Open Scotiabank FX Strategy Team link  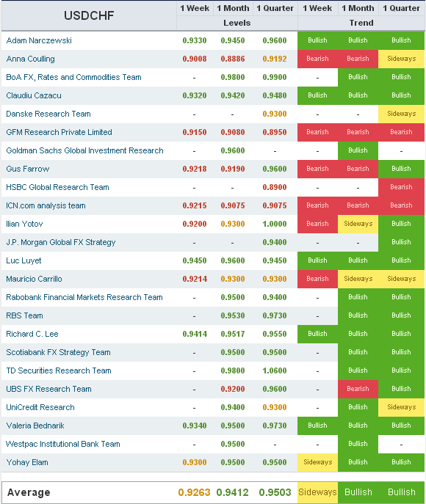coord(58,352)
